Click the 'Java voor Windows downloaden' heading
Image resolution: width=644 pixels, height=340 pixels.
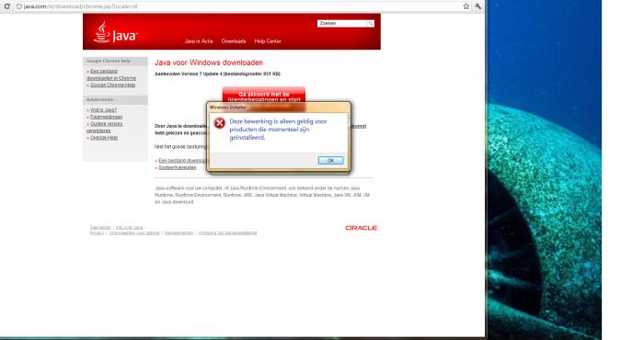click(x=209, y=62)
